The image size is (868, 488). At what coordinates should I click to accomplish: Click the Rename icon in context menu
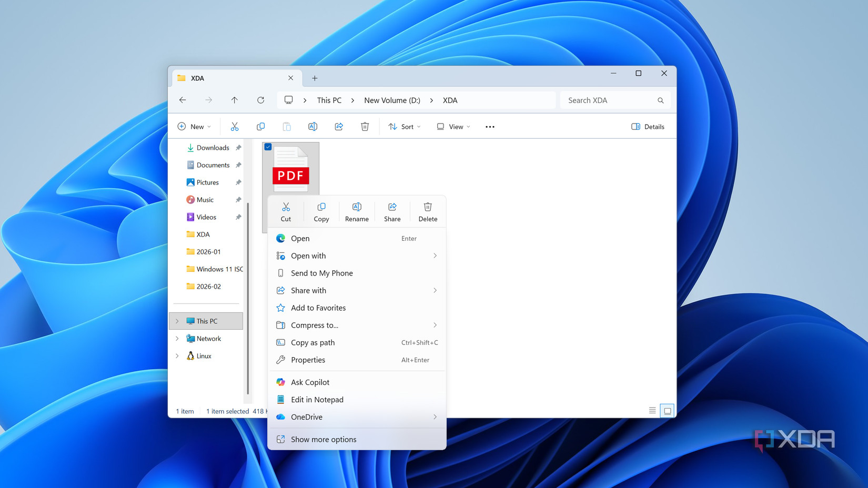[x=357, y=211]
